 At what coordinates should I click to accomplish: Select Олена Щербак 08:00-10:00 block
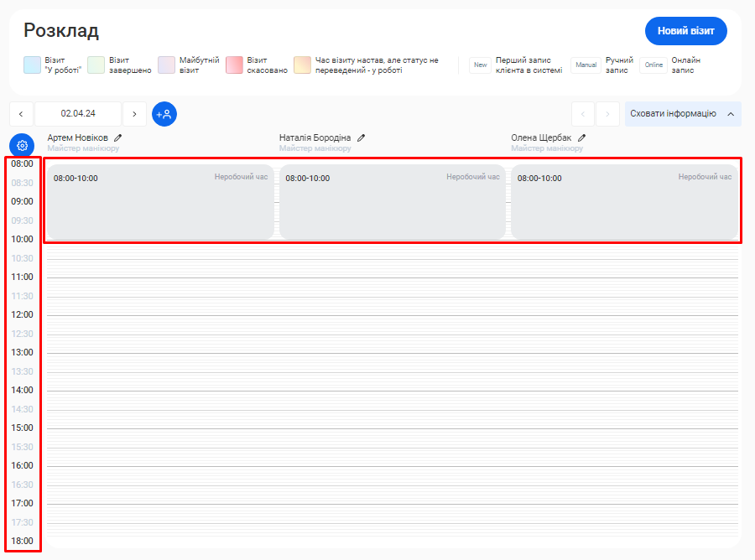624,201
